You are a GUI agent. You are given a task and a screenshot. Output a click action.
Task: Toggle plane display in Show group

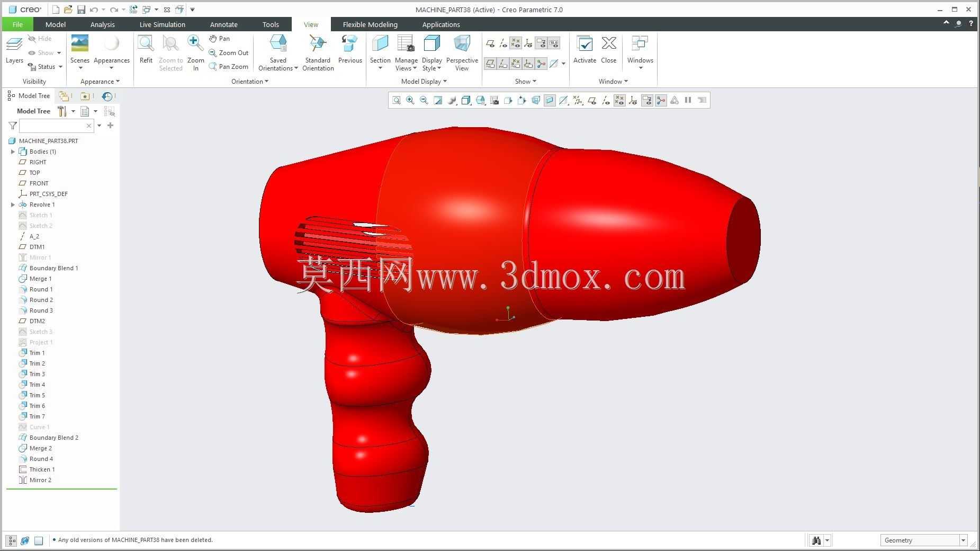point(490,43)
